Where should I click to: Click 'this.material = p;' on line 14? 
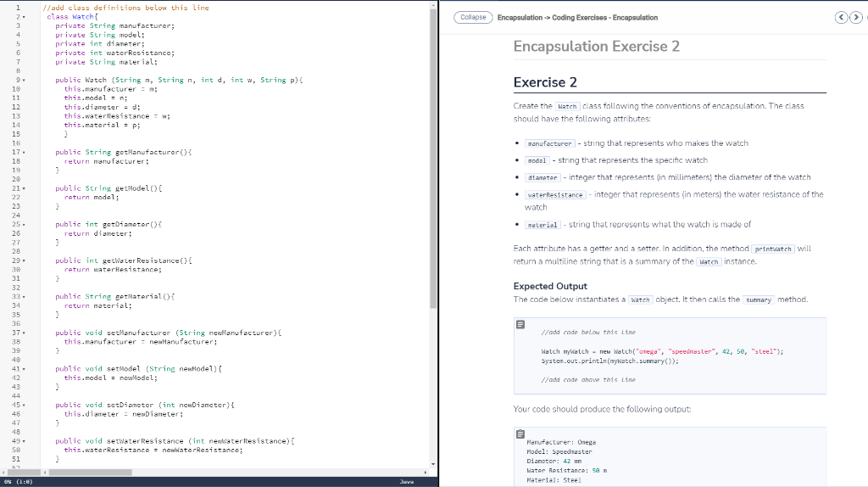pyautogui.click(x=102, y=125)
